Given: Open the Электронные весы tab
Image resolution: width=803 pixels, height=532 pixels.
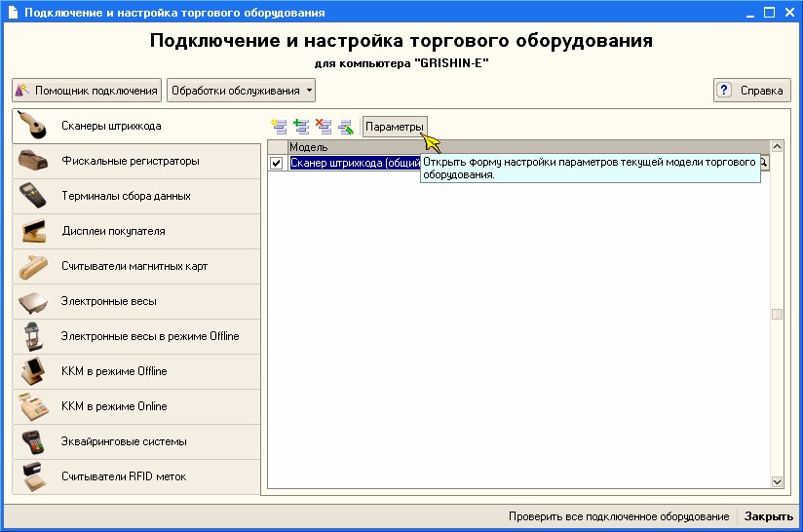Looking at the screenshot, I should coord(109,301).
